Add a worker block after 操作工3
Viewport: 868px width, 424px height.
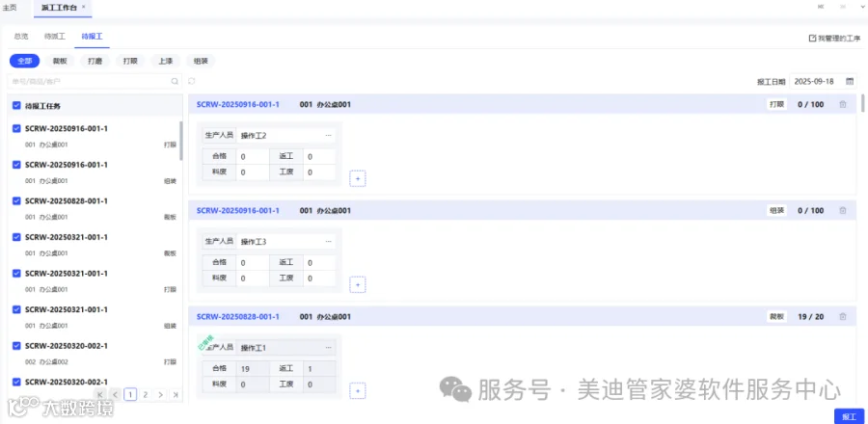pos(358,284)
